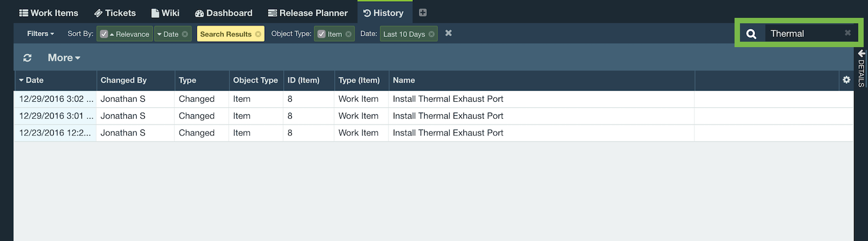Sort by the Date column header
Image resolution: width=868 pixels, height=241 pixels.
point(55,80)
